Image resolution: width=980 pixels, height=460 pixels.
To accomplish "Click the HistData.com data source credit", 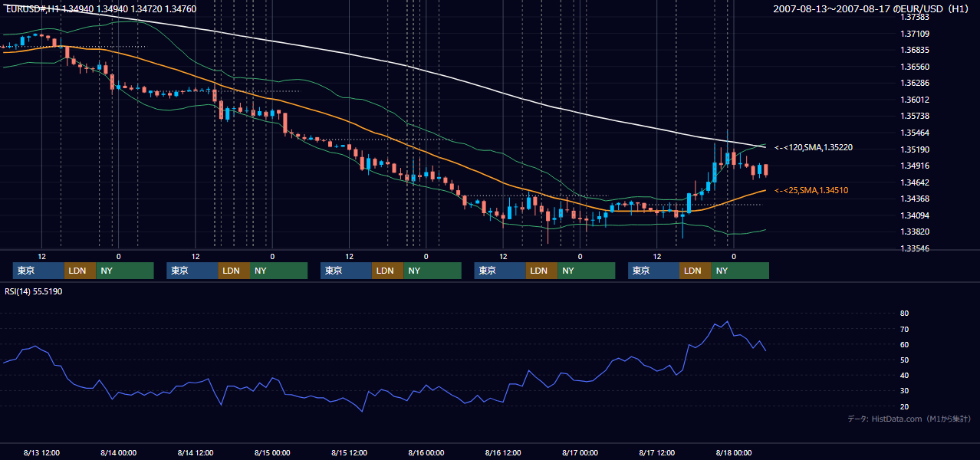I will click(909, 419).
